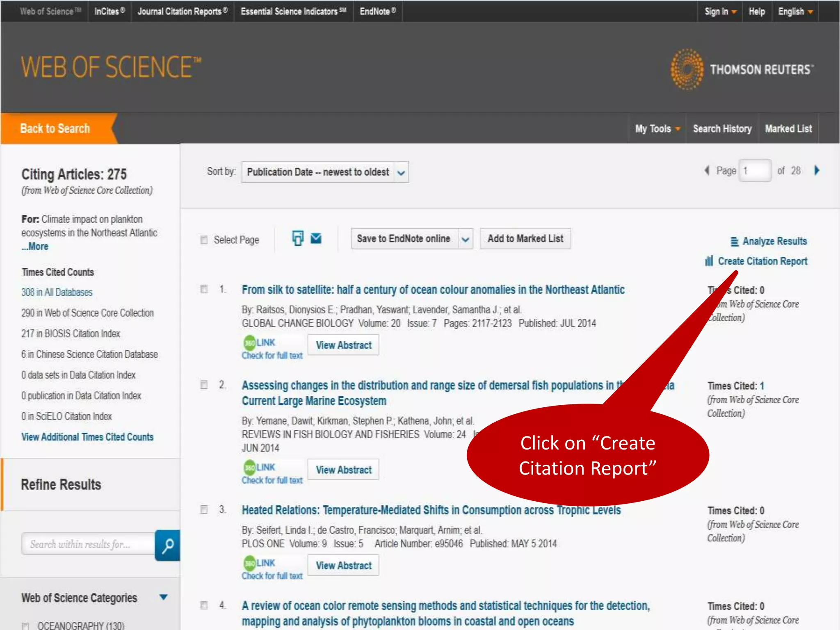View Abstract for article 2
This screenshot has width=840, height=630.
tap(344, 470)
